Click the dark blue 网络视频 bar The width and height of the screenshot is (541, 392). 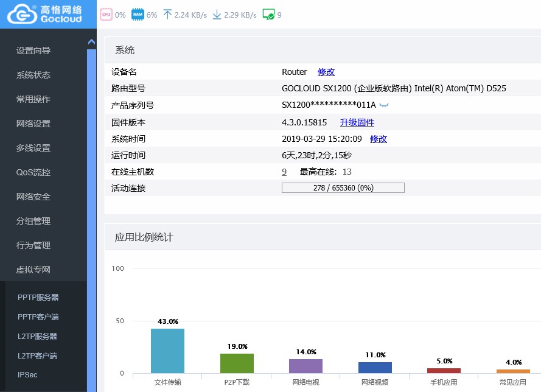(x=375, y=368)
